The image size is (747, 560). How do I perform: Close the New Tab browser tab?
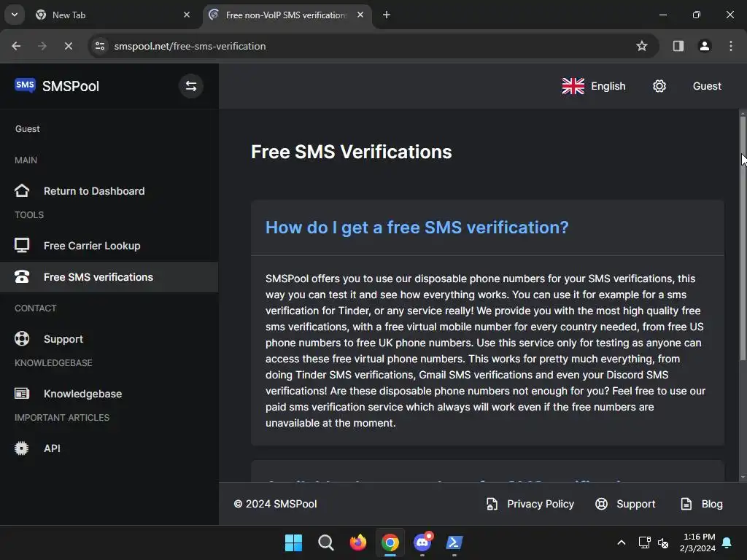click(187, 15)
